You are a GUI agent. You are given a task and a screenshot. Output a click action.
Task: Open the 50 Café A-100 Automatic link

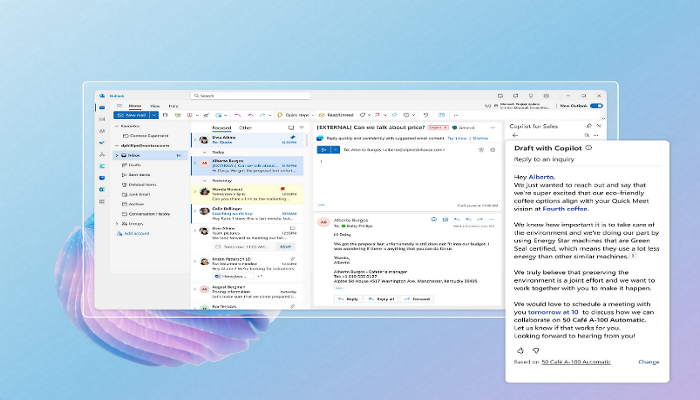click(576, 362)
